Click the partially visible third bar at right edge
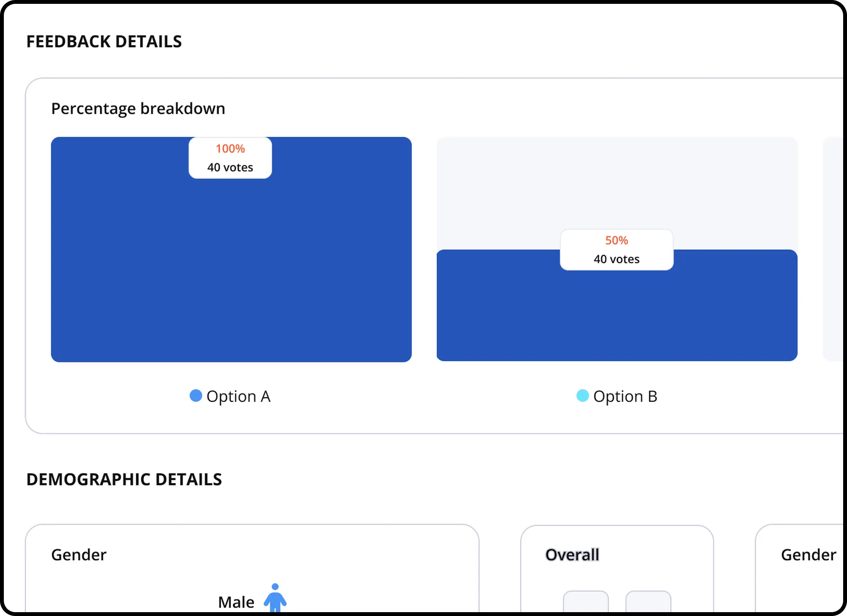 click(834, 249)
